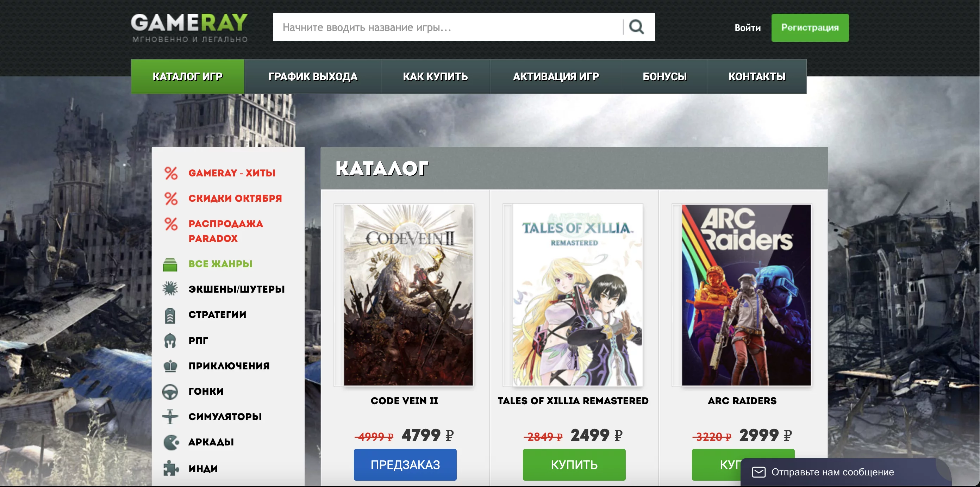Open the Каталог игр menu tab

[187, 76]
